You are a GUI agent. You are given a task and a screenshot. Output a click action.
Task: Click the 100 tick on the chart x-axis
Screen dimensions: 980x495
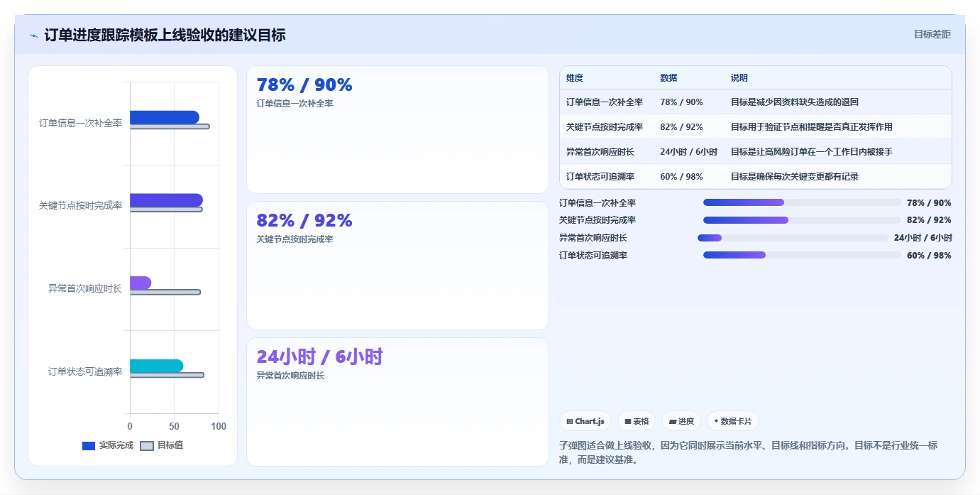click(x=219, y=426)
